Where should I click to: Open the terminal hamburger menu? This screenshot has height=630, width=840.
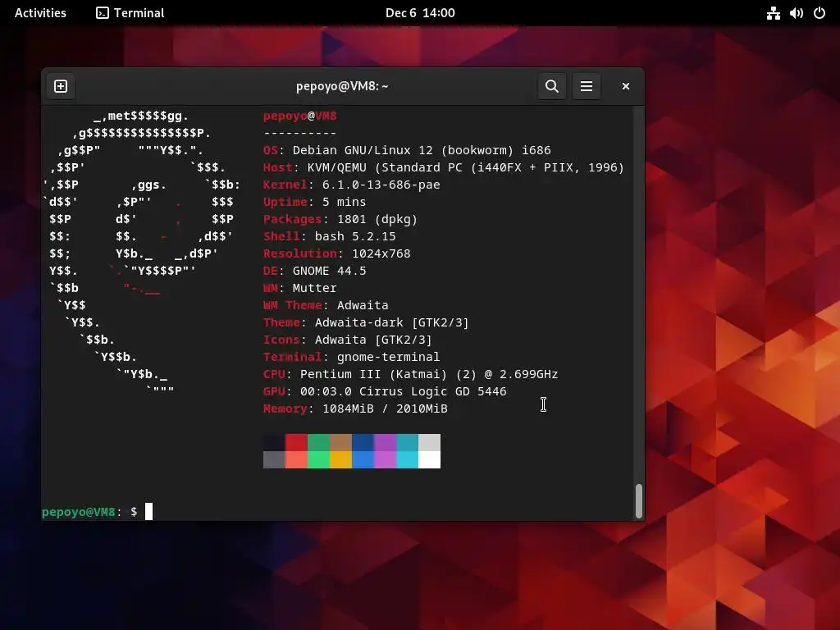click(x=587, y=86)
